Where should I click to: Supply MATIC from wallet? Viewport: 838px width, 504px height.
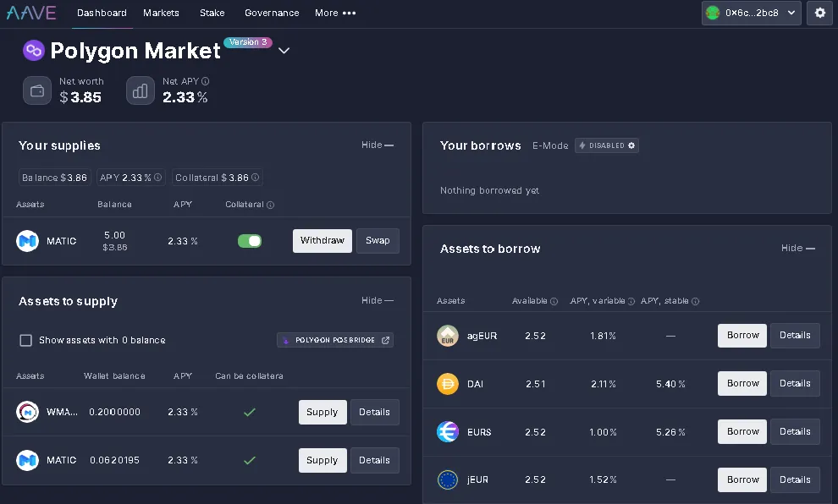click(x=323, y=460)
